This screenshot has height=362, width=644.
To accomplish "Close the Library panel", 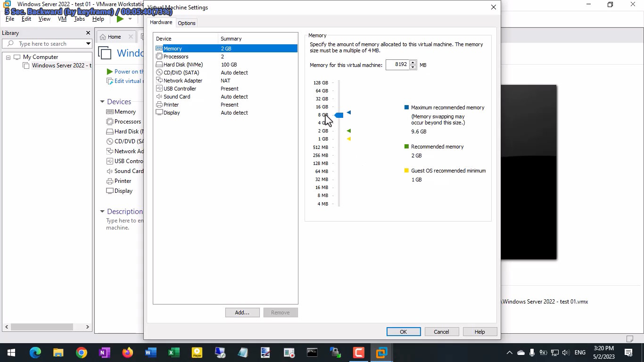I will pos(88,33).
